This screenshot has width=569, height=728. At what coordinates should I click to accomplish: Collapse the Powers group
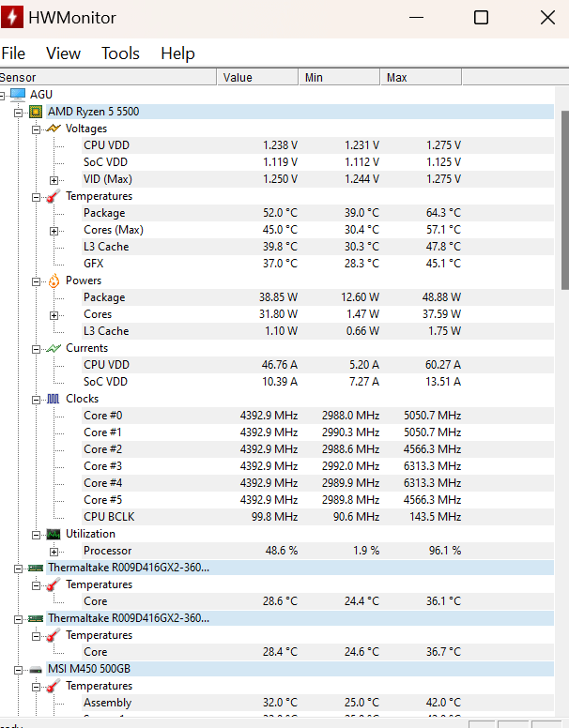click(x=36, y=281)
